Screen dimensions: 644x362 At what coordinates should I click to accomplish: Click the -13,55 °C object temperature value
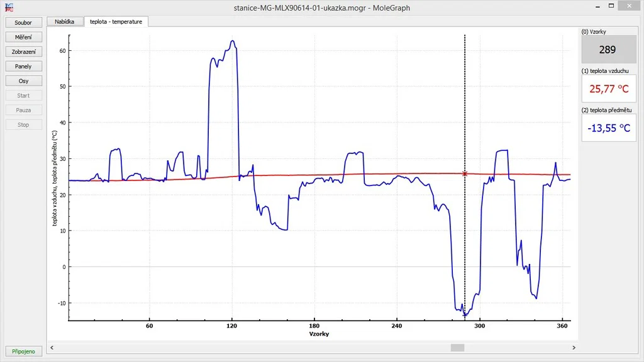609,128
